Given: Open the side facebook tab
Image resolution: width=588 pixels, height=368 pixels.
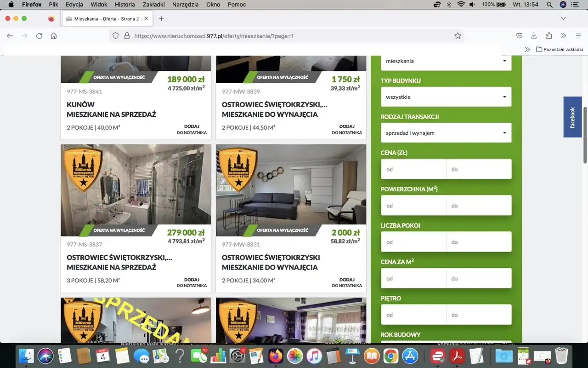Looking at the screenshot, I should coord(572,117).
